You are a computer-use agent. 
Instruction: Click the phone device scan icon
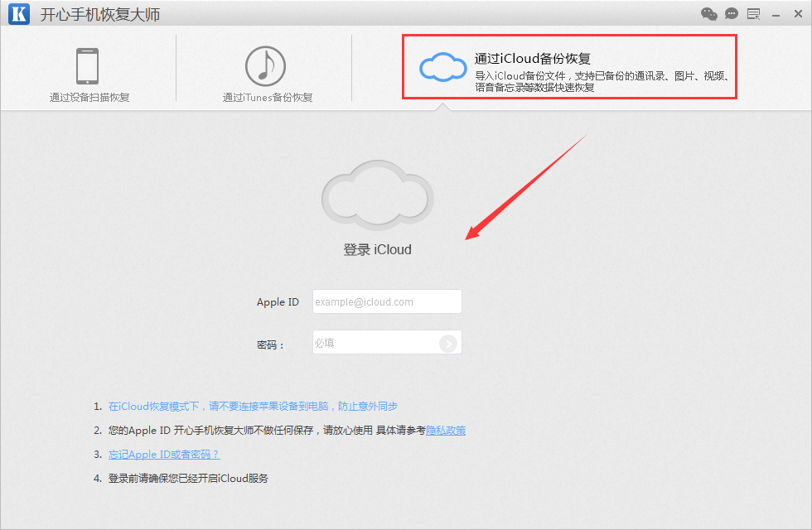(88, 66)
